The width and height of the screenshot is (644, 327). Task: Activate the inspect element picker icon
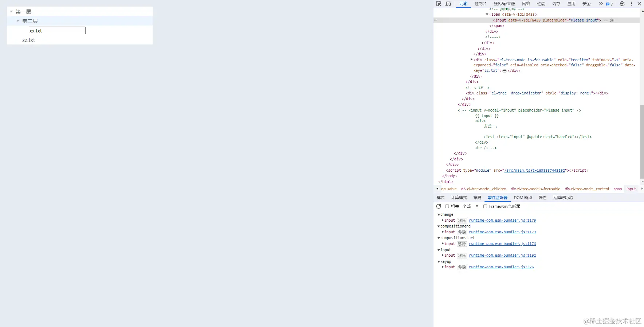(x=439, y=4)
